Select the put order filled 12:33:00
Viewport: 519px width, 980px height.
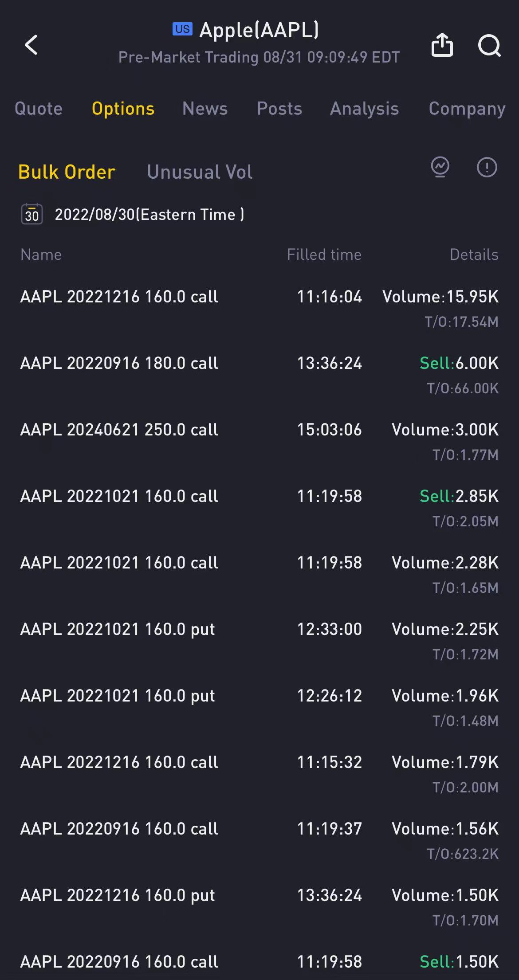(259, 641)
